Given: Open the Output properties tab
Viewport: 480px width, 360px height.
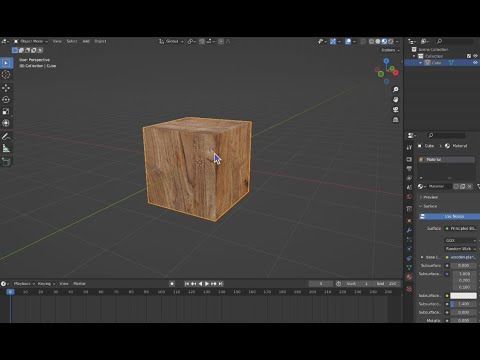Looking at the screenshot, I should tap(409, 169).
